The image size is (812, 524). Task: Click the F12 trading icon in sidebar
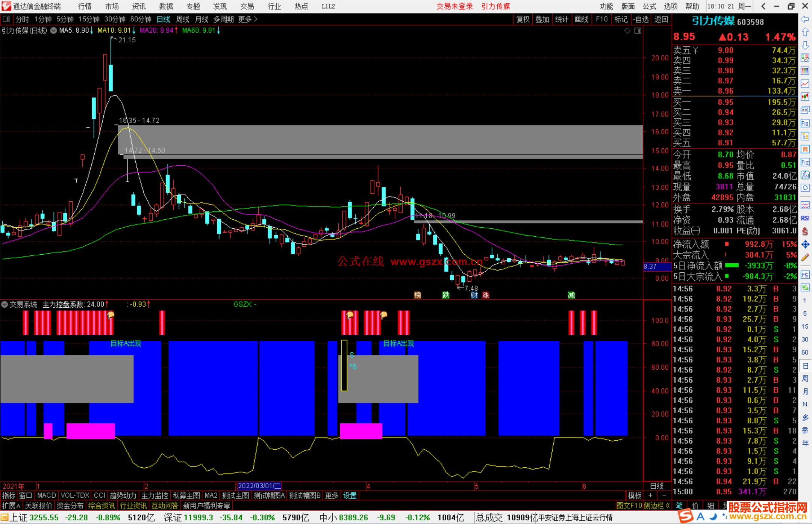click(805, 162)
